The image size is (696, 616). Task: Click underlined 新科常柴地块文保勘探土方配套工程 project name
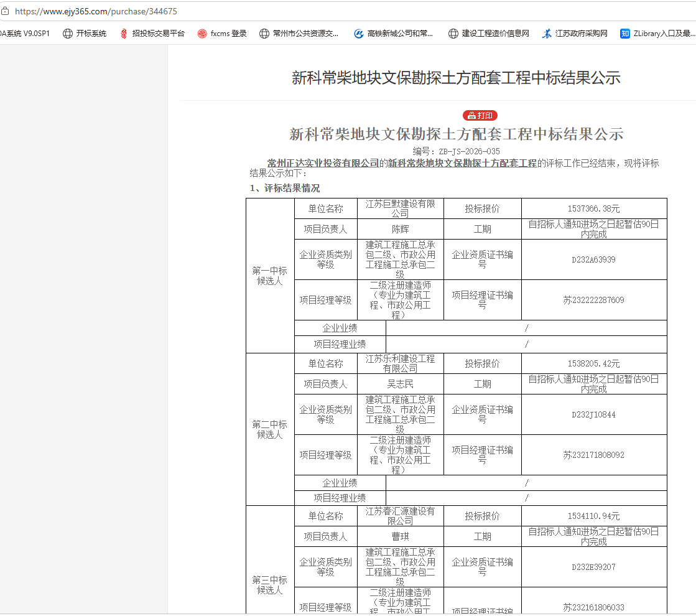pyautogui.click(x=462, y=164)
